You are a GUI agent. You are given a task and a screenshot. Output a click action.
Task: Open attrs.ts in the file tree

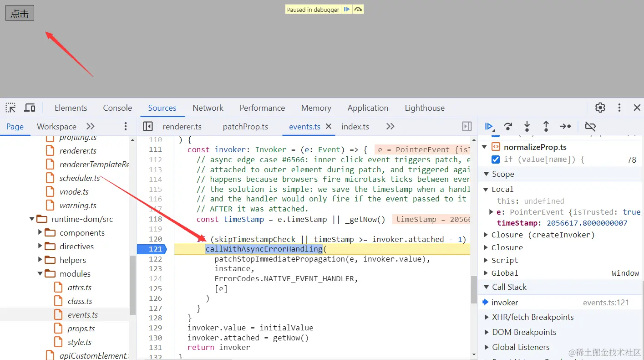[x=80, y=288]
